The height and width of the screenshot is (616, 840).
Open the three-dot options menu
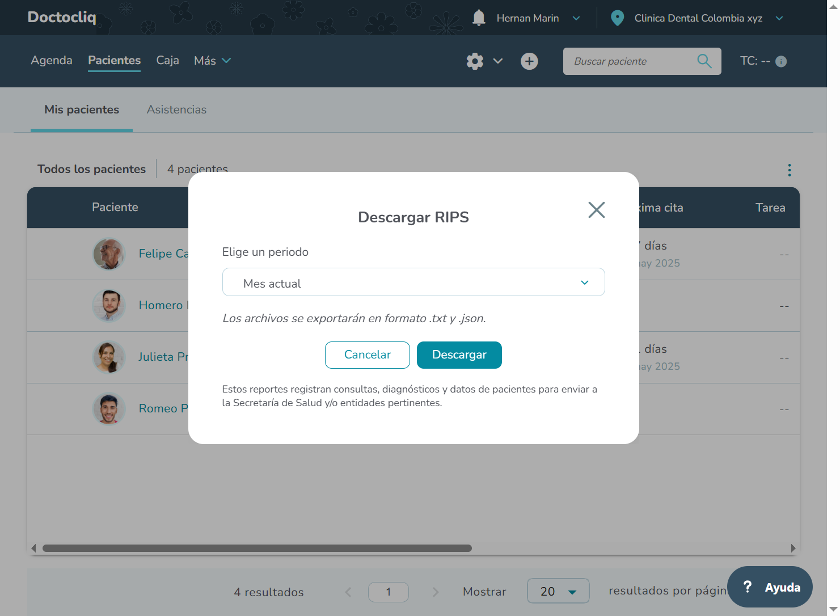789,170
